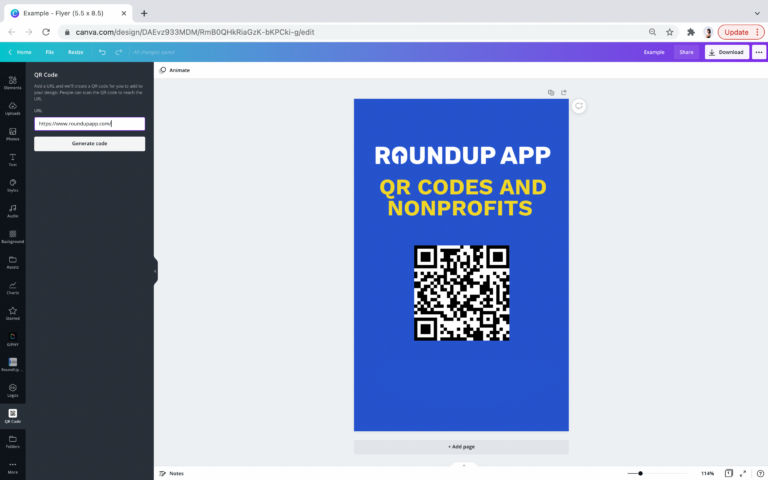Viewport: 768px width, 480px height.
Task: Open the File menu
Action: pyautogui.click(x=49, y=52)
